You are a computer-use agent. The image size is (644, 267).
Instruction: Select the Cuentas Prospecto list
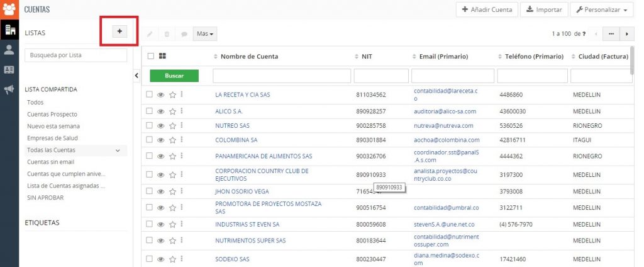(52, 114)
